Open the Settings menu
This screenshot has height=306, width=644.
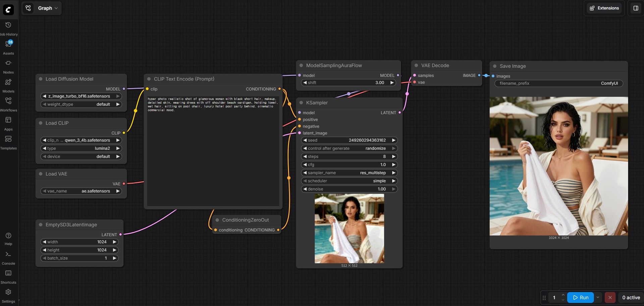[8, 293]
